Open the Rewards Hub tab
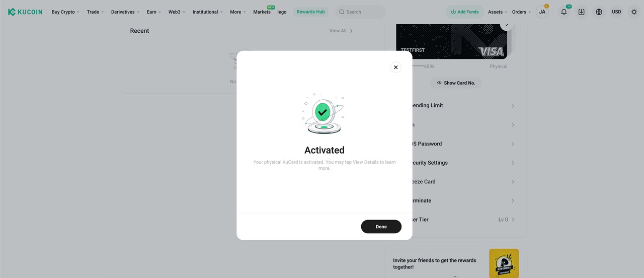Image resolution: width=644 pixels, height=278 pixels. point(310,12)
